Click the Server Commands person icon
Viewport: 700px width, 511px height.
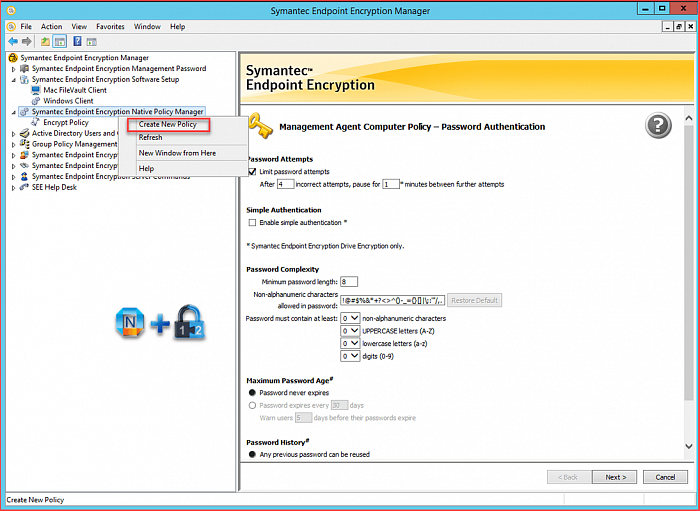25,176
